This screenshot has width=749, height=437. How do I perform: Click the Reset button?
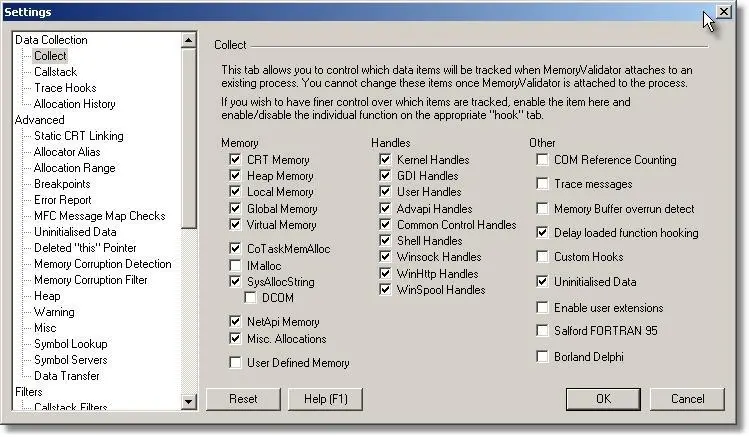(x=243, y=399)
